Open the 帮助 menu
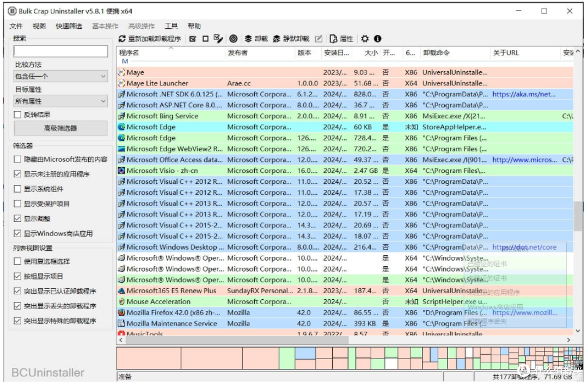Image resolution: width=588 pixels, height=383 pixels. 194,26
